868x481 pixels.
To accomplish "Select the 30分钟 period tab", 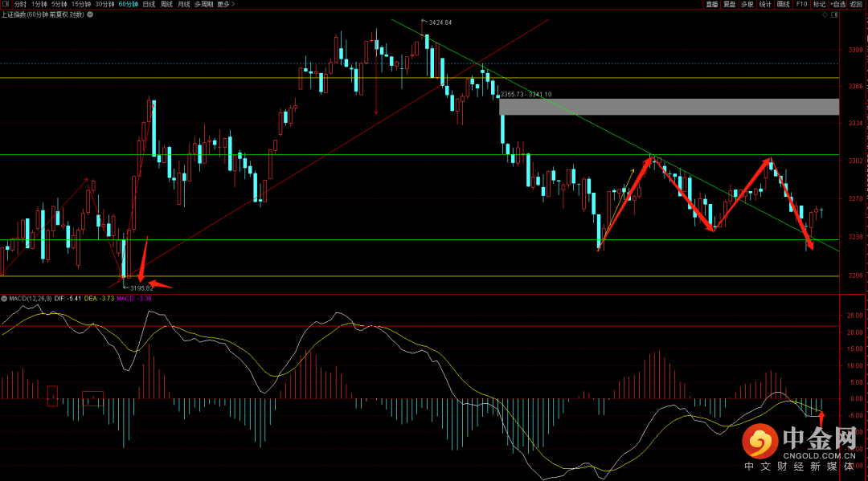I will coord(104,4).
